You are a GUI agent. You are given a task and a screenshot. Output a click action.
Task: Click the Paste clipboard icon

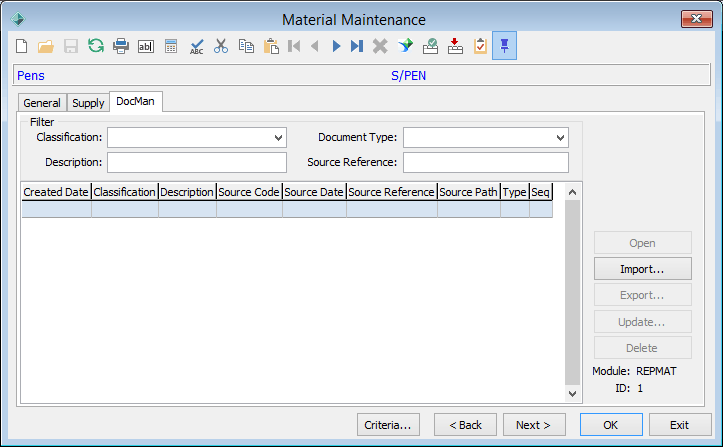point(271,46)
